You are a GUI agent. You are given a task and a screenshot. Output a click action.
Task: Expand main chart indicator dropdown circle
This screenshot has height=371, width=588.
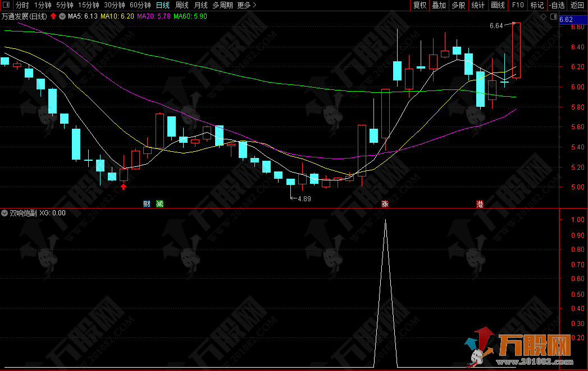(62, 16)
